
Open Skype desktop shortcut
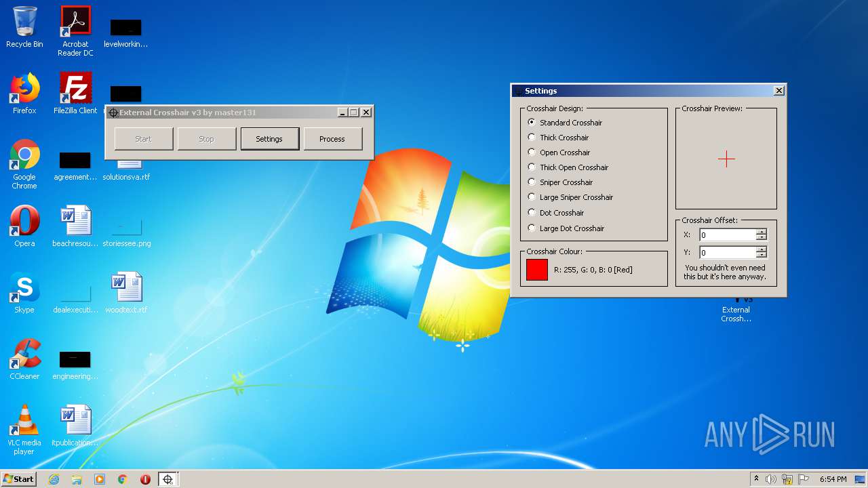click(24, 293)
